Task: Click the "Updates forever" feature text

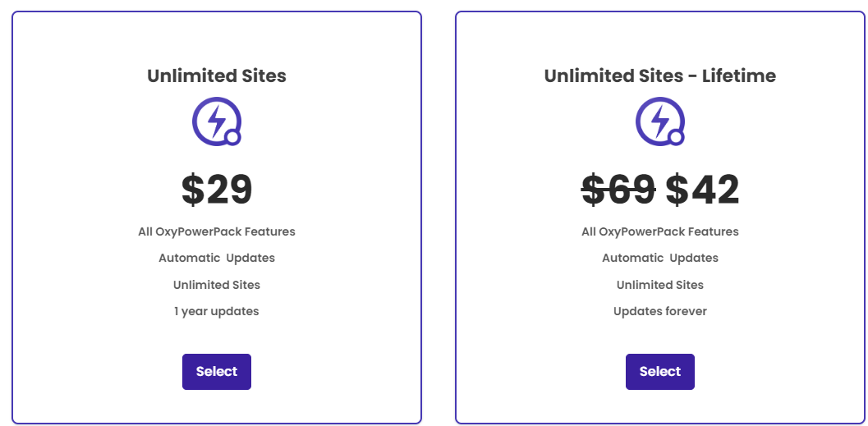Action: pyautogui.click(x=660, y=311)
